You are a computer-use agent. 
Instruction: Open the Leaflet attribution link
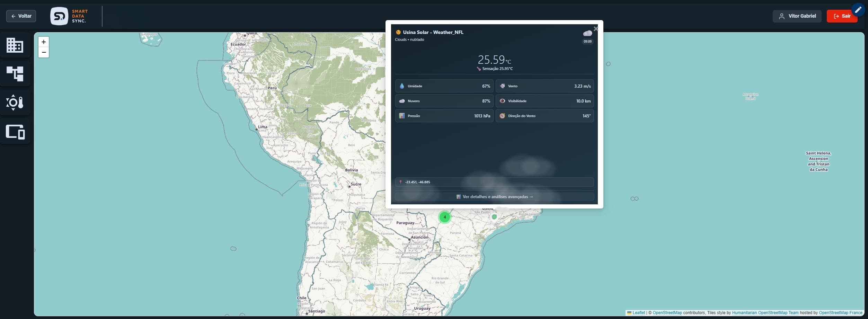(x=638, y=313)
